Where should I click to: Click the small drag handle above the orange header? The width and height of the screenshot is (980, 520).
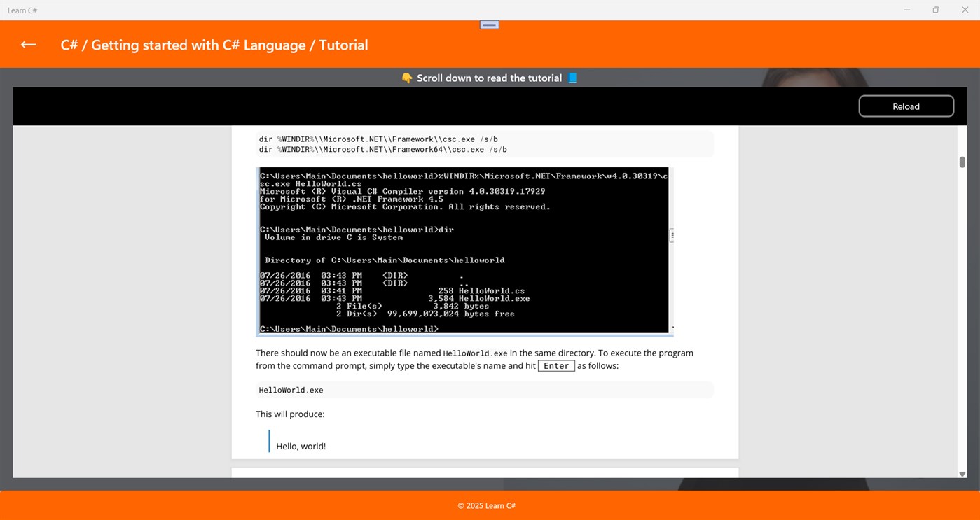coord(488,24)
